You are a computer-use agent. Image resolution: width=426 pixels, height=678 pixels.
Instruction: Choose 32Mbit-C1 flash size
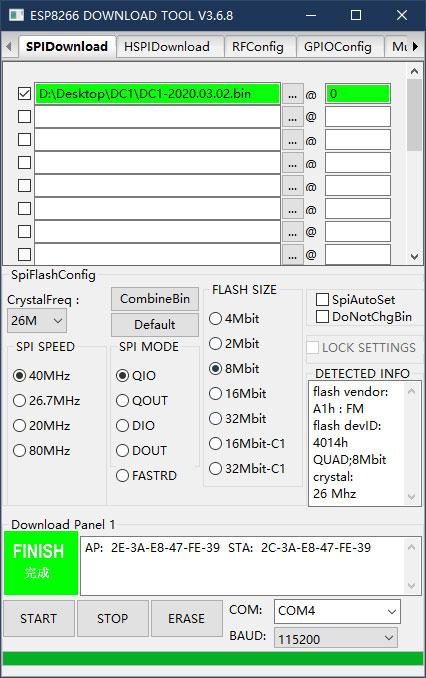click(x=247, y=469)
